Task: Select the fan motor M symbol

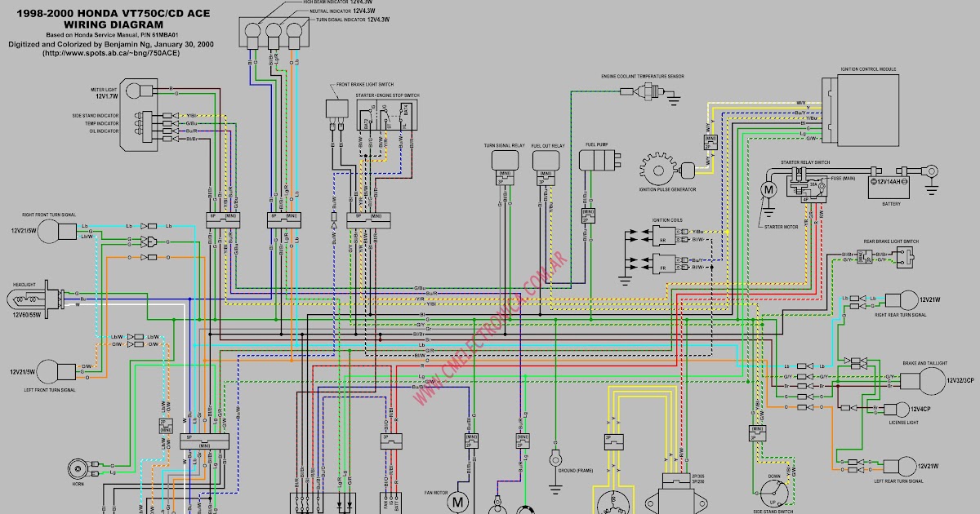Action: pyautogui.click(x=458, y=501)
